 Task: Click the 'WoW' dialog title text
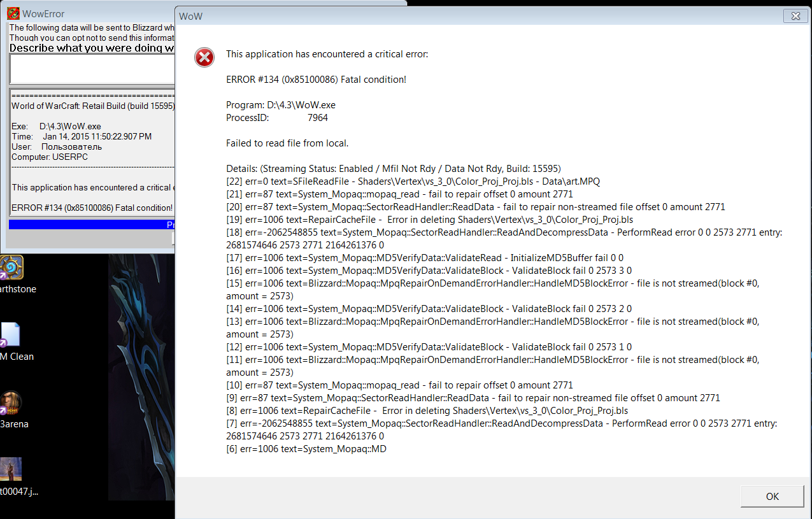[191, 16]
